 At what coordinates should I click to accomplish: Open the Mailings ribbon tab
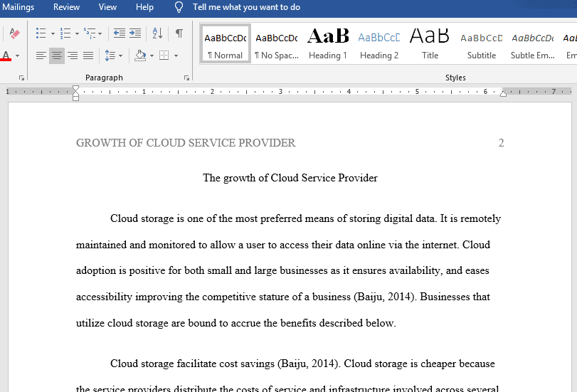point(18,7)
